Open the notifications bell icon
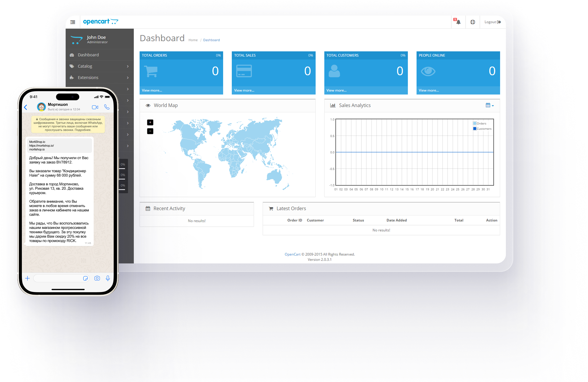 point(459,22)
